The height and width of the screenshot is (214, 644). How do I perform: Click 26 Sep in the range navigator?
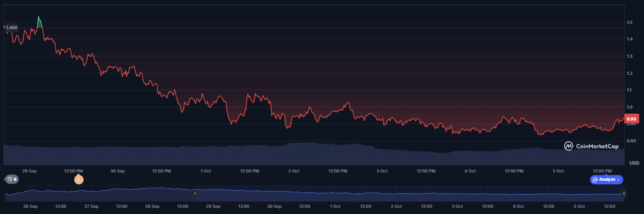click(30, 206)
